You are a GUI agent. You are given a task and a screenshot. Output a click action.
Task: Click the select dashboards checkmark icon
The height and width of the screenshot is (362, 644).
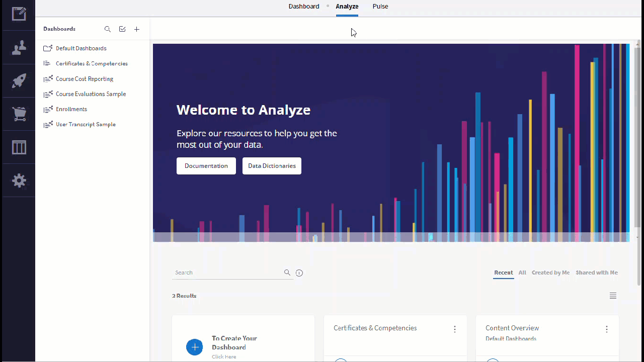tap(122, 29)
